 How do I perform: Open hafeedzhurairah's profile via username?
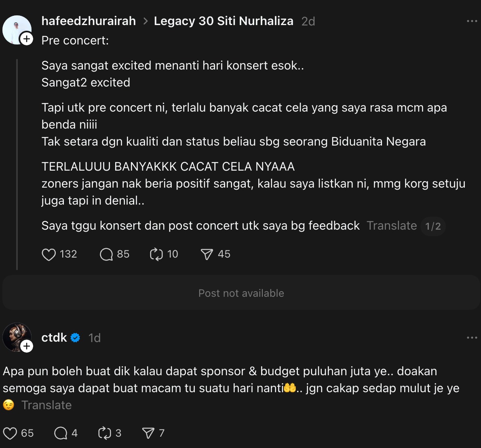[89, 21]
